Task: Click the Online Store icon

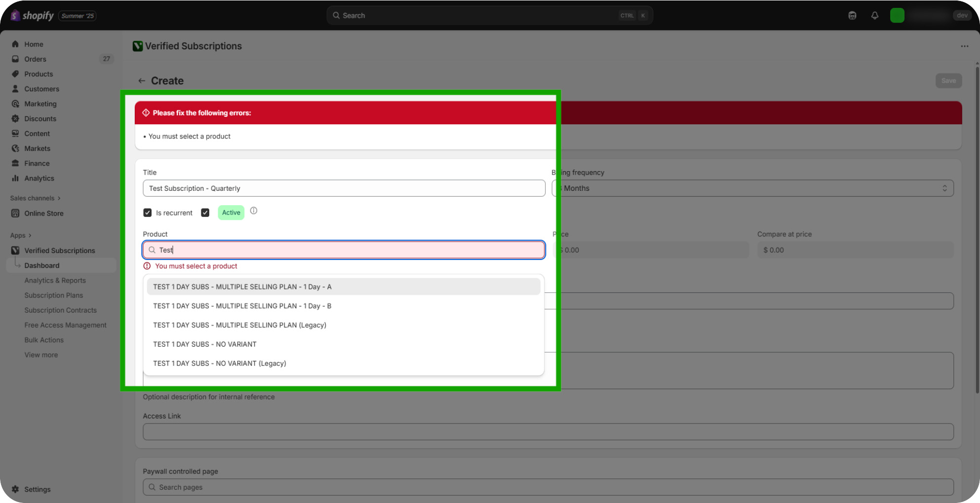Action: coord(15,213)
